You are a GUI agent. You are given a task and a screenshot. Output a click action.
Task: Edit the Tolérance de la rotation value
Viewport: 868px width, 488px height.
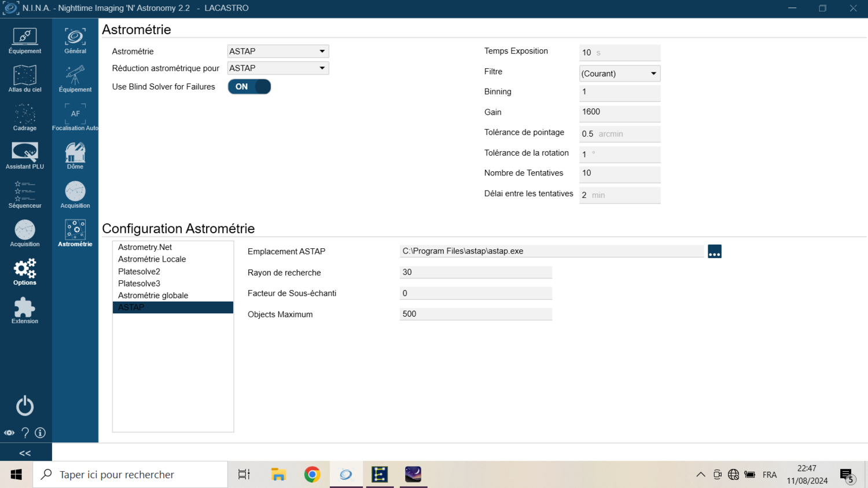pyautogui.click(x=620, y=154)
